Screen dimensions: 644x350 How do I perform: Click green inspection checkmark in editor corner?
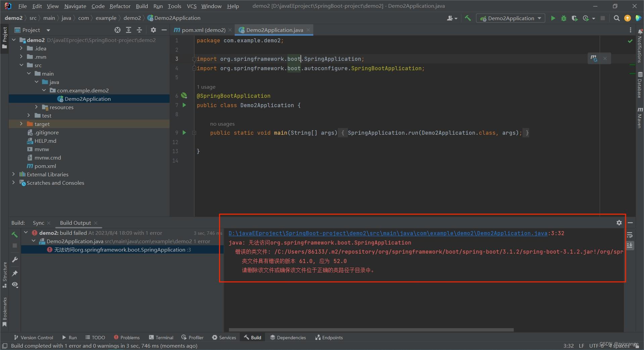(x=630, y=41)
